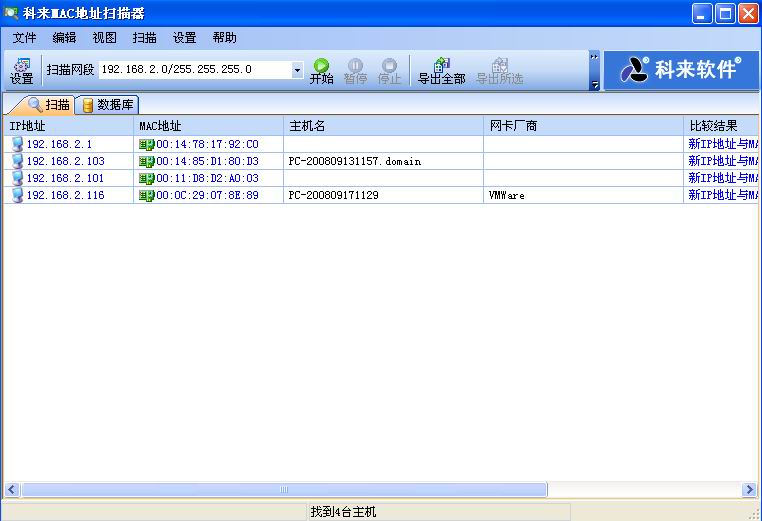The height and width of the screenshot is (521, 762).
Task: Click the horizontal scrollbar thumb
Action: pyautogui.click(x=284, y=489)
